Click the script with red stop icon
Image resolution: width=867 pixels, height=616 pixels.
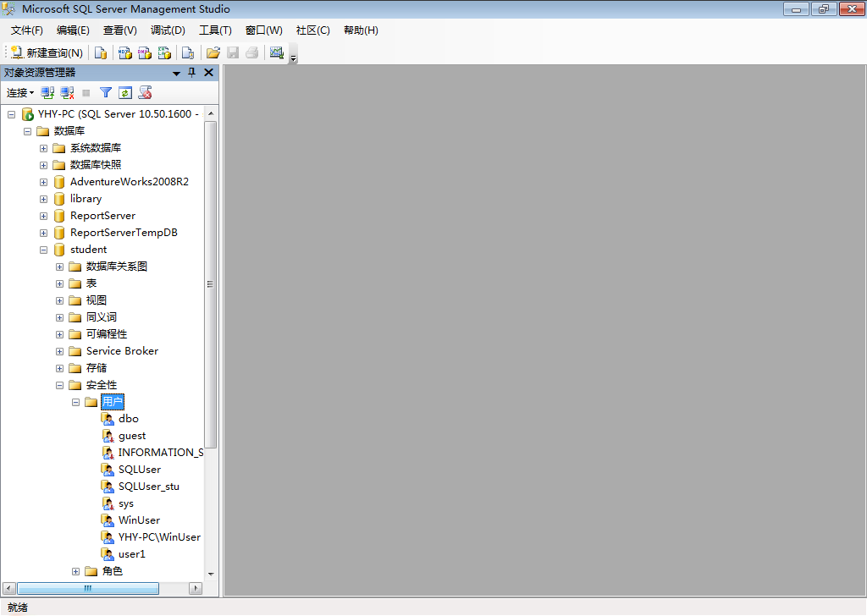point(146,93)
